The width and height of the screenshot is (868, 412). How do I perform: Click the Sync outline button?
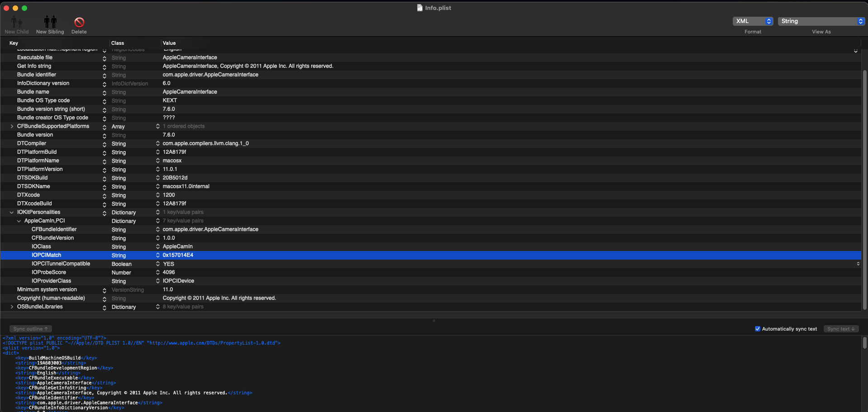pyautogui.click(x=30, y=329)
